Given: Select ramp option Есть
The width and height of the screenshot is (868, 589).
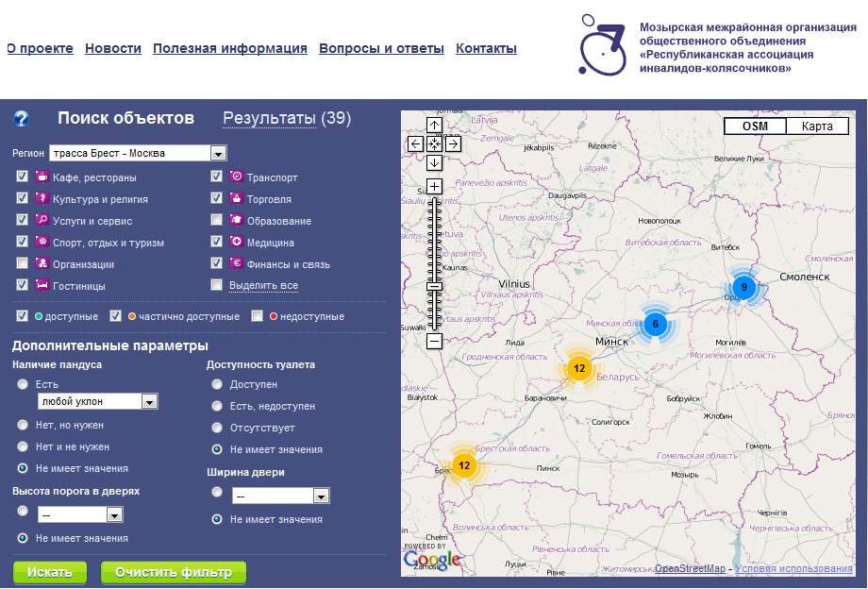Looking at the screenshot, I should click(x=23, y=383).
